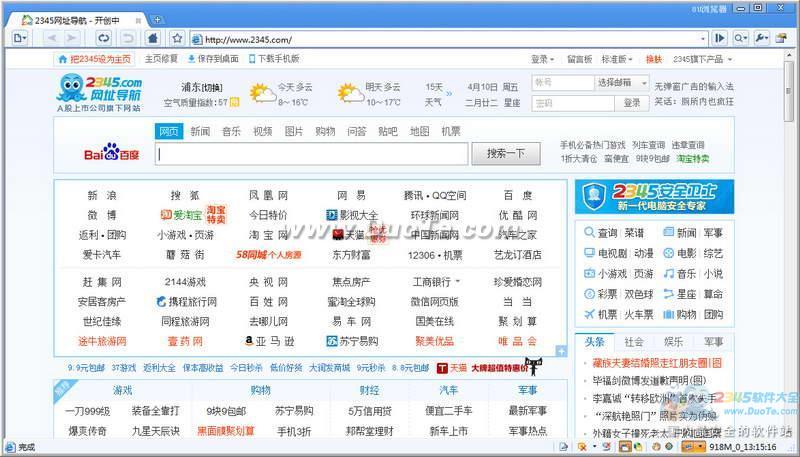Click today's cloudy weather icon

coord(263,93)
